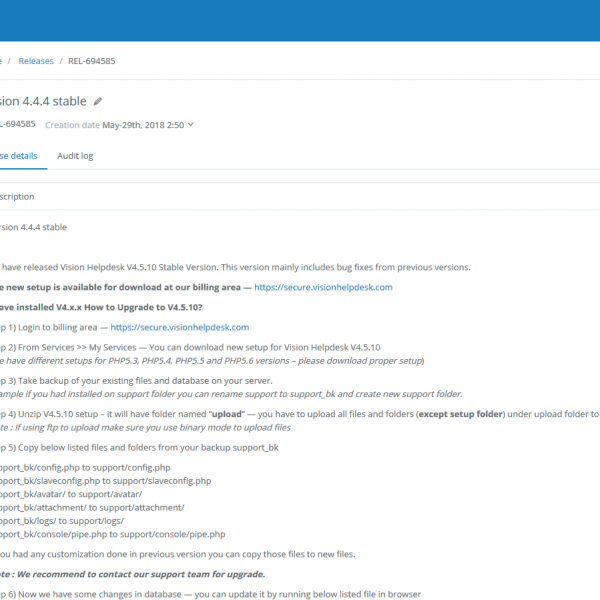Image resolution: width=600 pixels, height=600 pixels.
Task: Click the pencil edit icon beside title
Action: point(98,101)
